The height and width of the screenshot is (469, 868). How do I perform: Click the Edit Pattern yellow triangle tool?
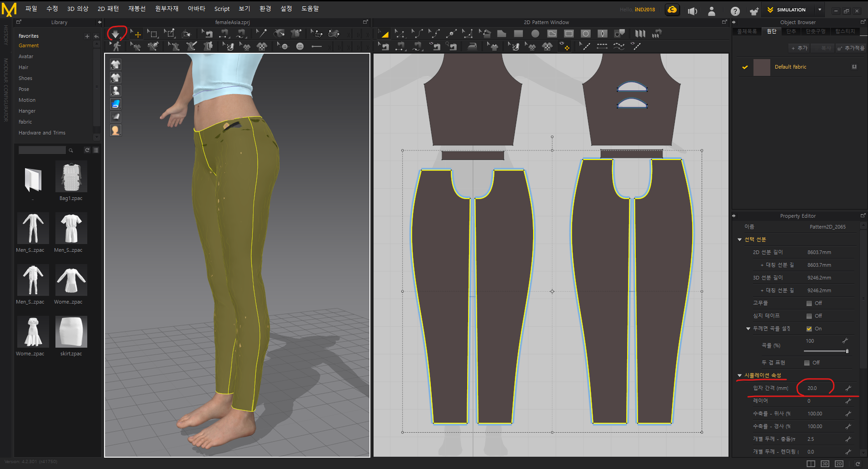[384, 34]
